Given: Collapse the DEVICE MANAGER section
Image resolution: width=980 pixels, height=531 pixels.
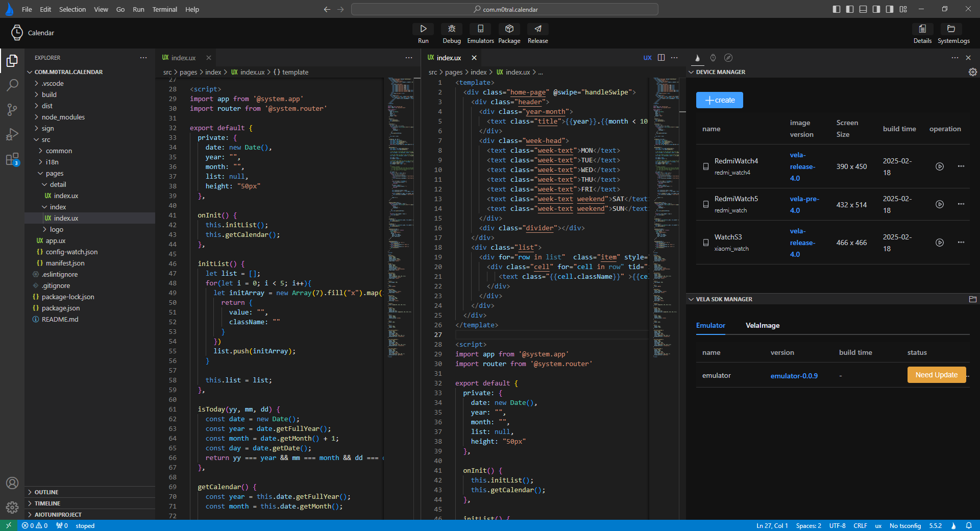Looking at the screenshot, I should pos(692,72).
